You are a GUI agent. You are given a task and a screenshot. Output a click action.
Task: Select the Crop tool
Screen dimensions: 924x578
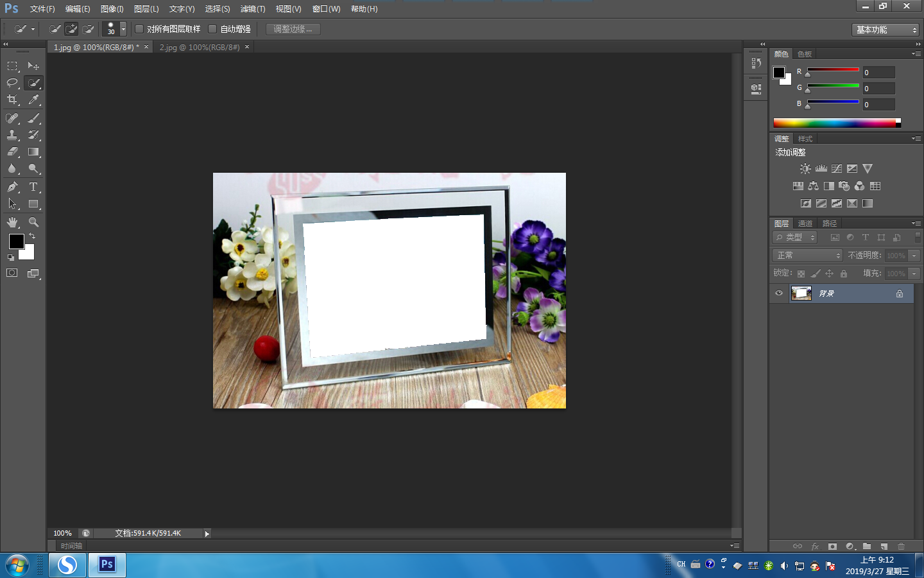tap(12, 100)
